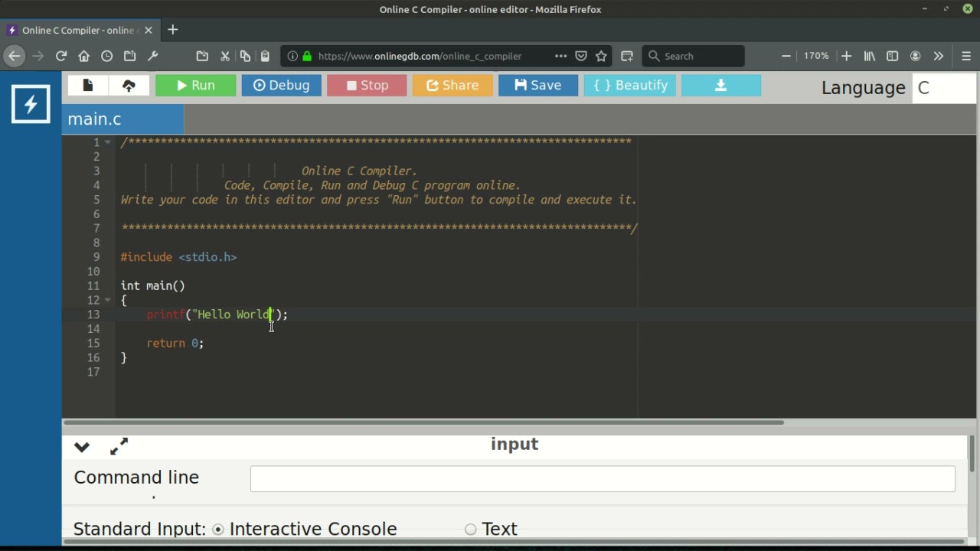This screenshot has height=551, width=980.
Task: Download the code with the arrow button
Action: [x=721, y=85]
